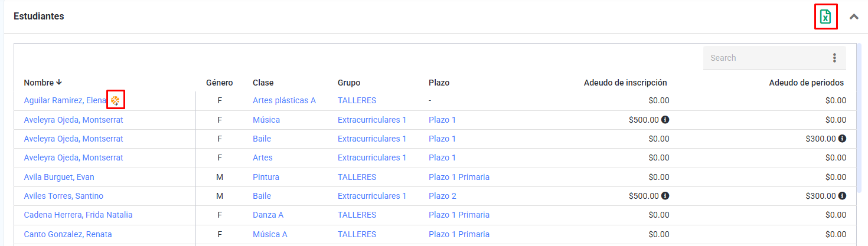Image resolution: width=868 pixels, height=246 pixels.
Task: Open student Canto Gonzalez, Renata
Action: (67, 234)
